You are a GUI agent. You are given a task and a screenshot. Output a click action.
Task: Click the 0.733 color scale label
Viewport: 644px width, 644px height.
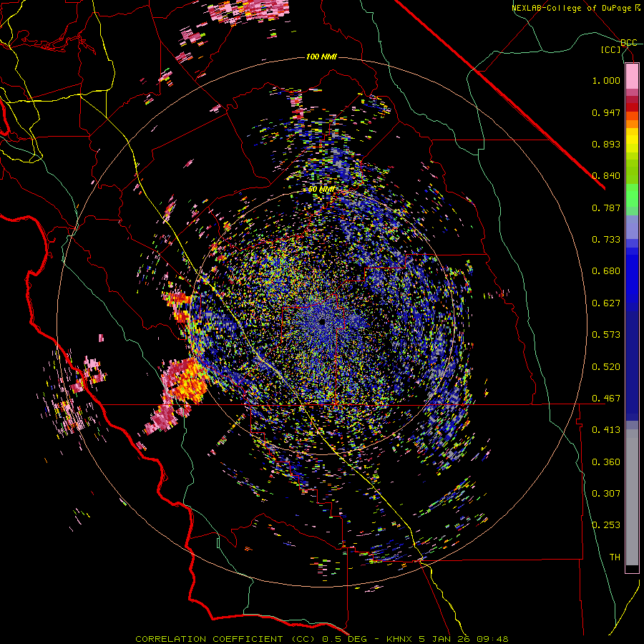606,240
